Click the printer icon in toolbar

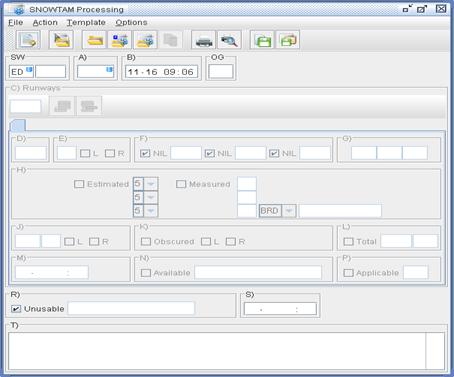point(204,40)
